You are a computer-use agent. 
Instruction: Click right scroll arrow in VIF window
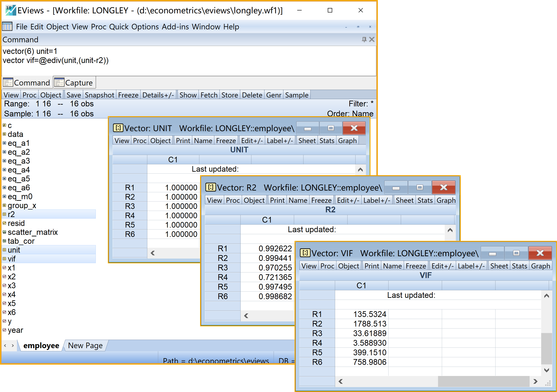tap(535, 381)
